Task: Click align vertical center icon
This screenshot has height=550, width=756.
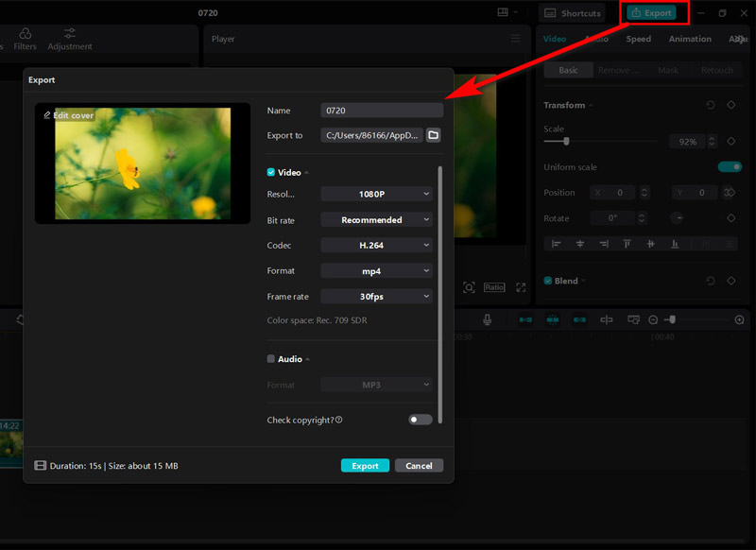Action: [x=650, y=244]
